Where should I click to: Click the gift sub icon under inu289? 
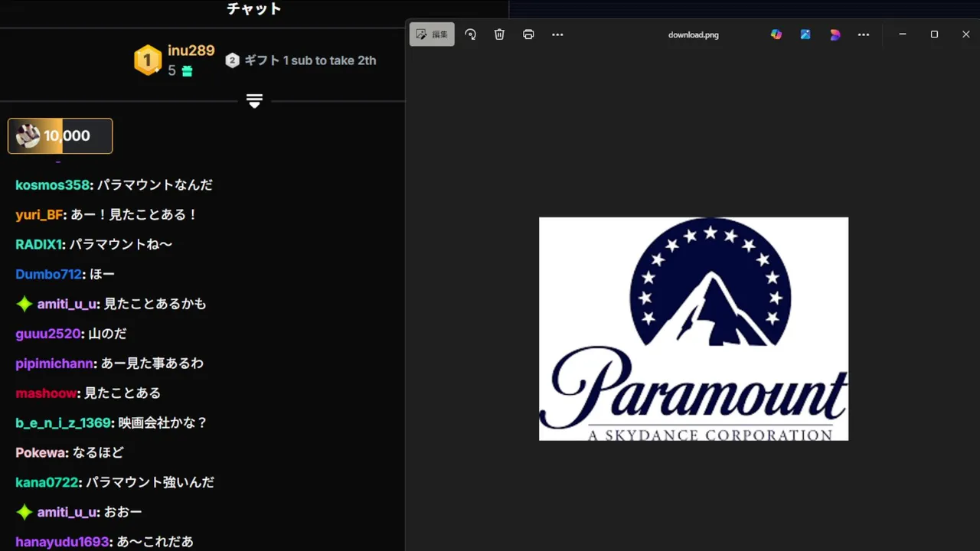coord(187,71)
